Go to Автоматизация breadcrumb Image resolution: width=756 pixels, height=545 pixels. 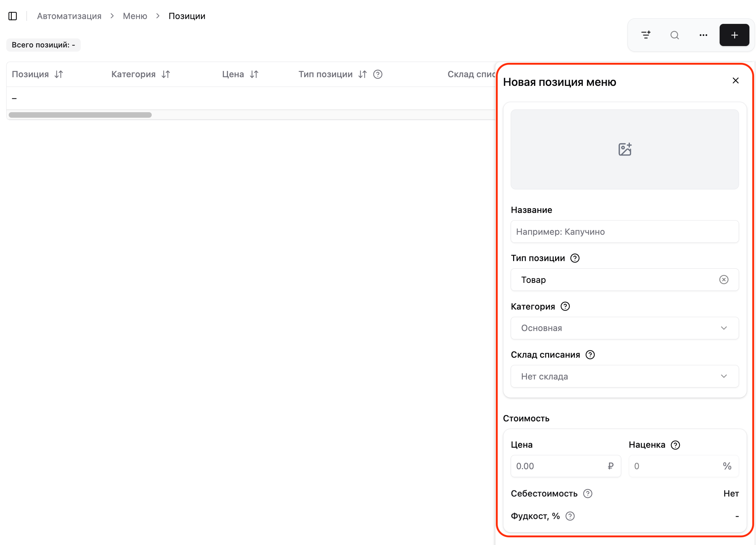coord(69,16)
